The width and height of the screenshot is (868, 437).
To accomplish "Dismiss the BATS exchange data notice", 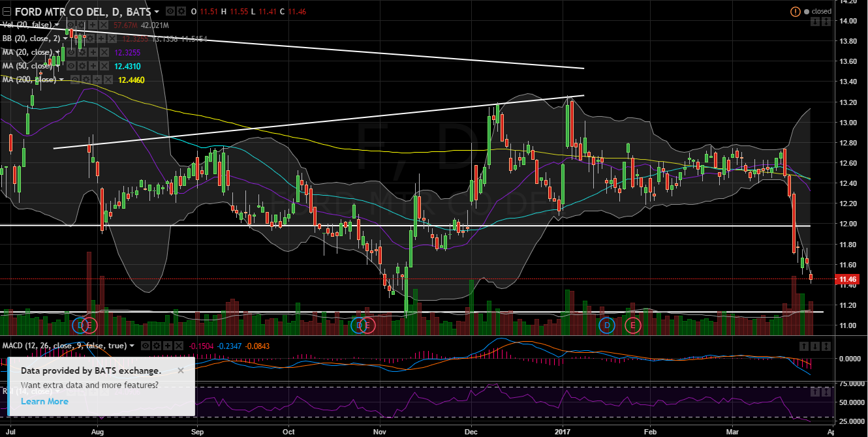I will pyautogui.click(x=181, y=370).
